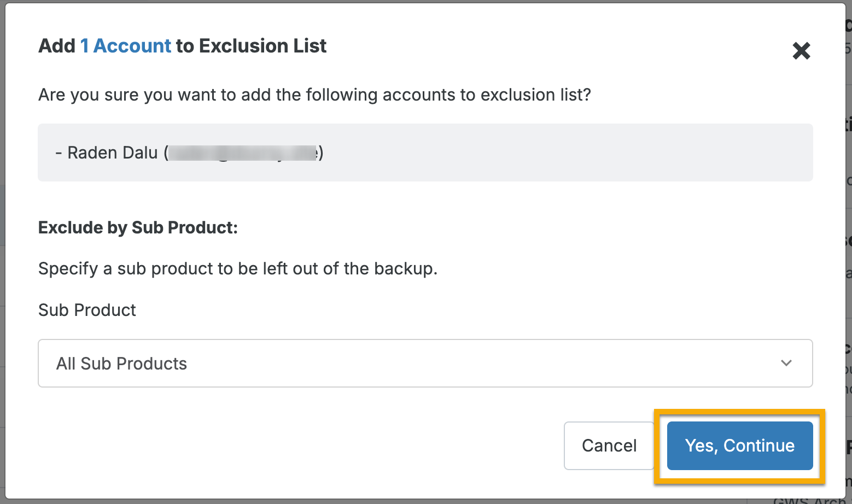
Task: Select the blue 1 Account title text
Action: click(x=126, y=46)
